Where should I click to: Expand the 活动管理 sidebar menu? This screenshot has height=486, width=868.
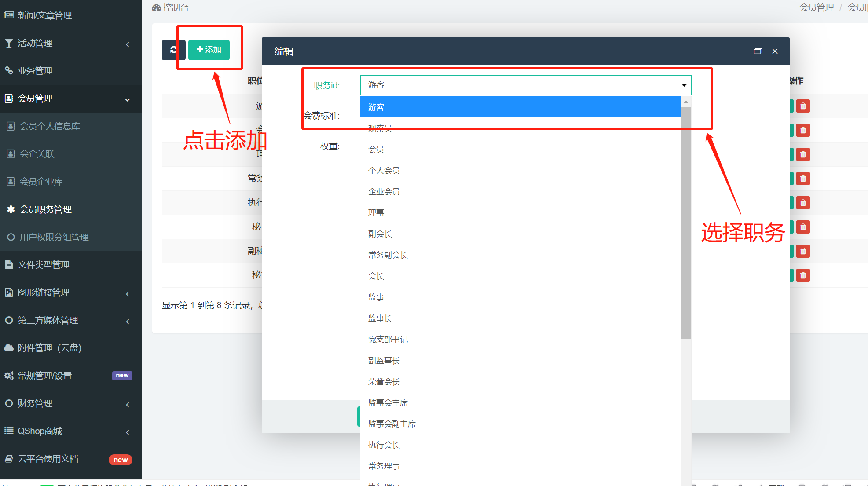[128, 44]
